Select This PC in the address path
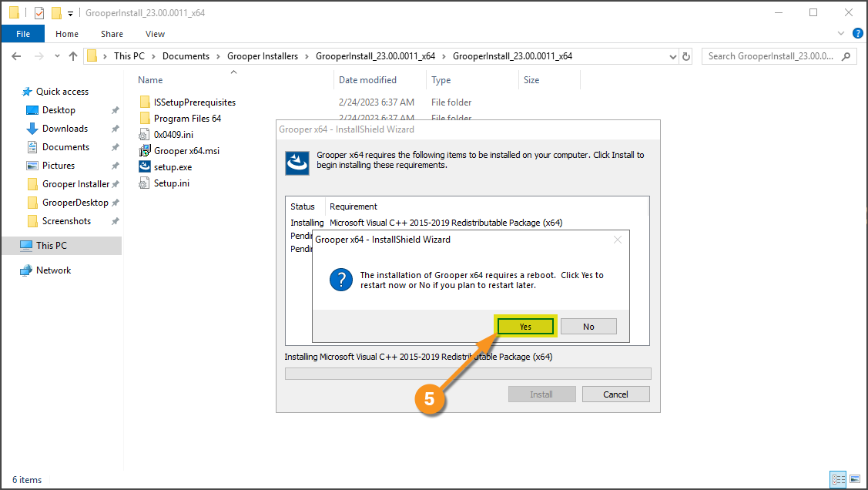This screenshot has height=490, width=868. coord(129,56)
